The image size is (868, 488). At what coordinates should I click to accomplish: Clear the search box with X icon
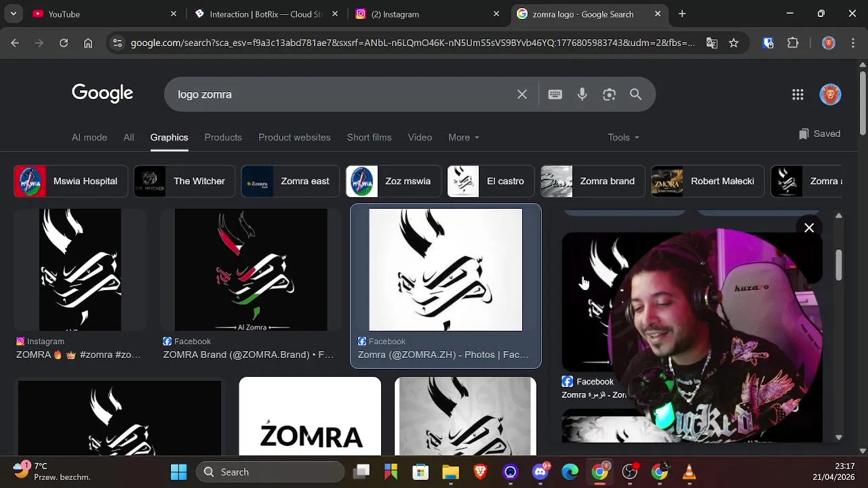click(522, 94)
